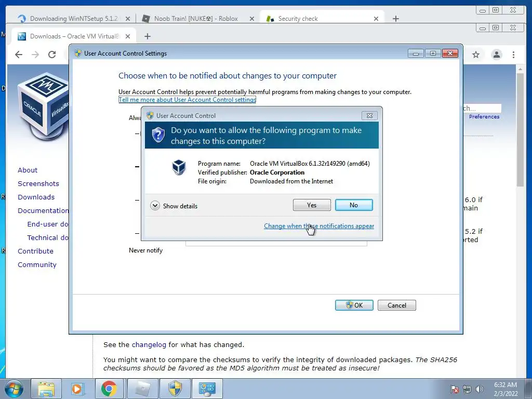
Task: Close the Downloads Oracle VM VirtualBox tab
Action: (x=128, y=36)
